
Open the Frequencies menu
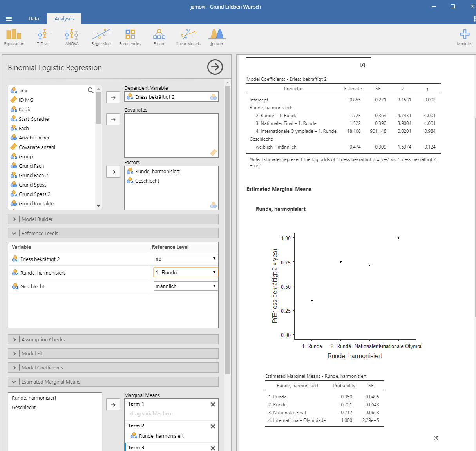(130, 37)
